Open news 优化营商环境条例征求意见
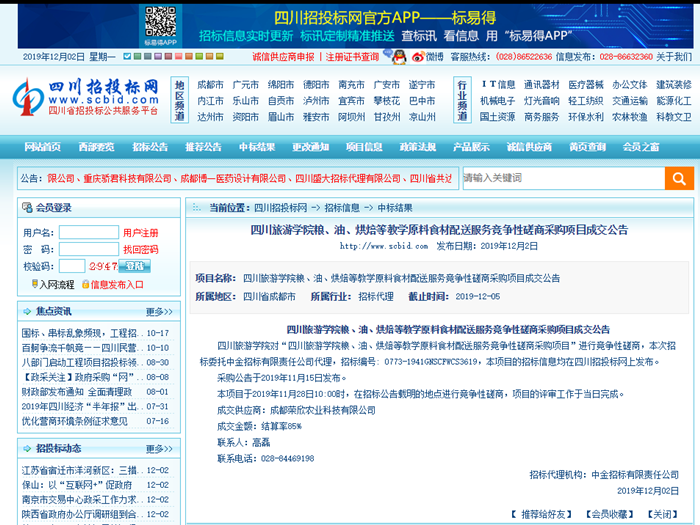 pos(75,421)
